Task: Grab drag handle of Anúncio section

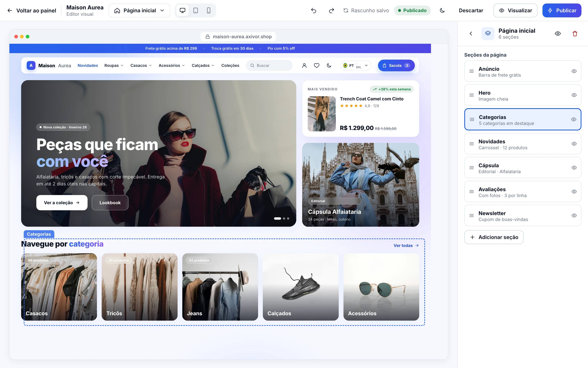Action: pos(472,71)
